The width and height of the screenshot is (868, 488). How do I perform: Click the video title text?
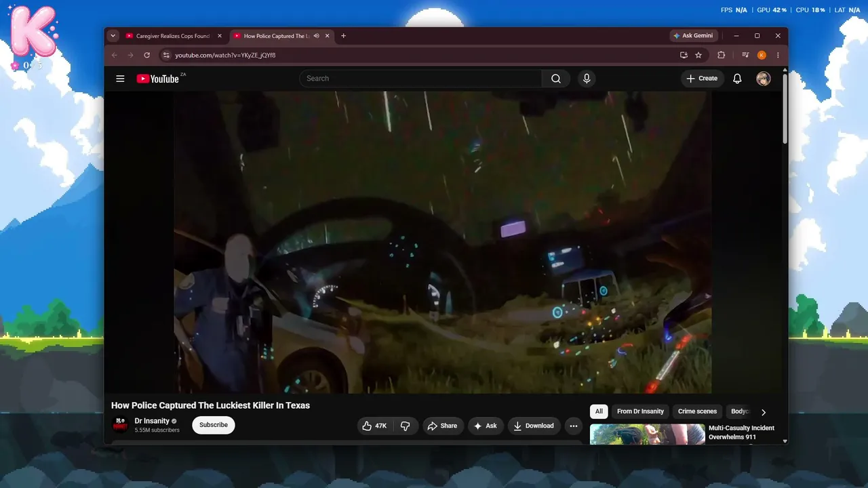210,405
